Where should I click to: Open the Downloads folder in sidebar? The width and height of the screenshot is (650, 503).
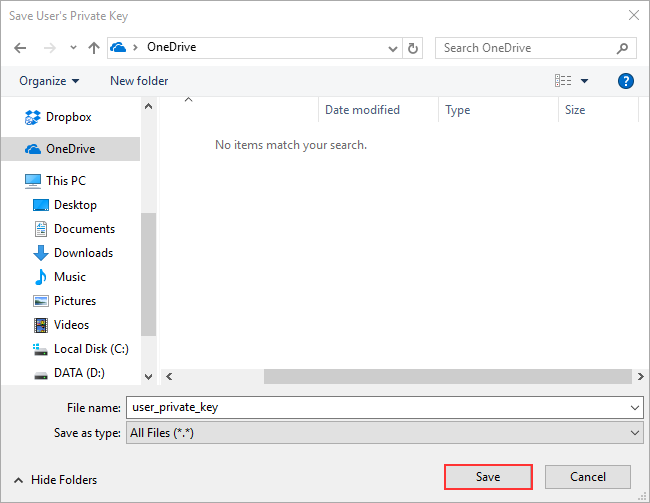(83, 253)
